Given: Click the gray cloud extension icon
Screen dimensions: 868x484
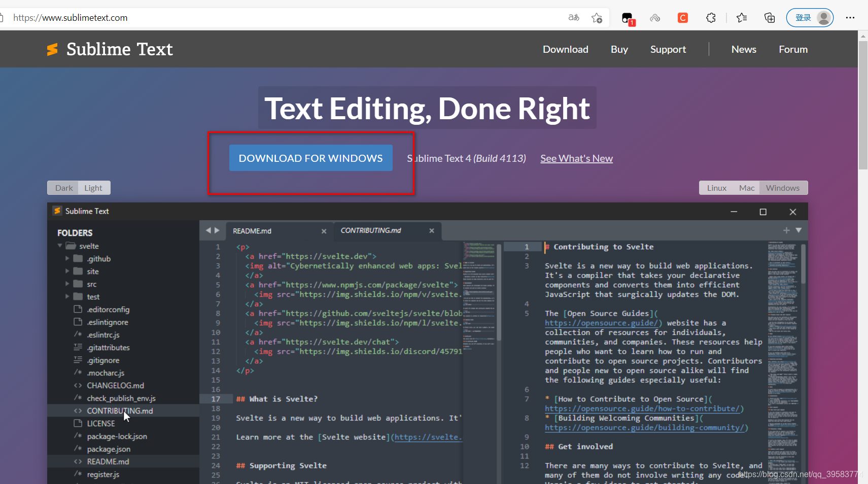Looking at the screenshot, I should (x=655, y=18).
